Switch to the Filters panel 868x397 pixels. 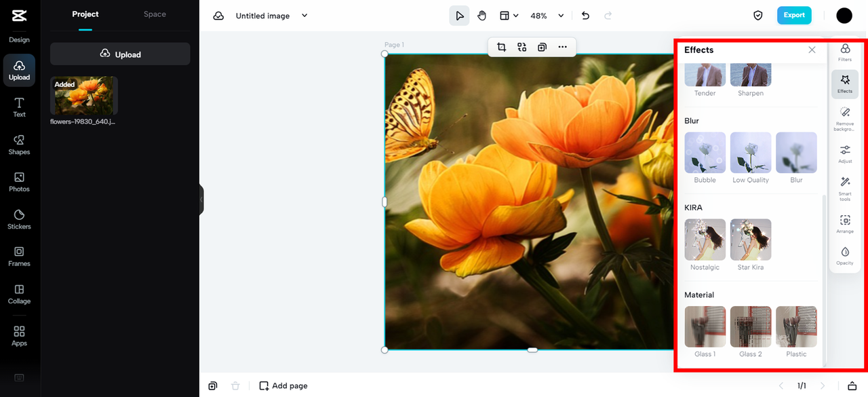tap(844, 53)
